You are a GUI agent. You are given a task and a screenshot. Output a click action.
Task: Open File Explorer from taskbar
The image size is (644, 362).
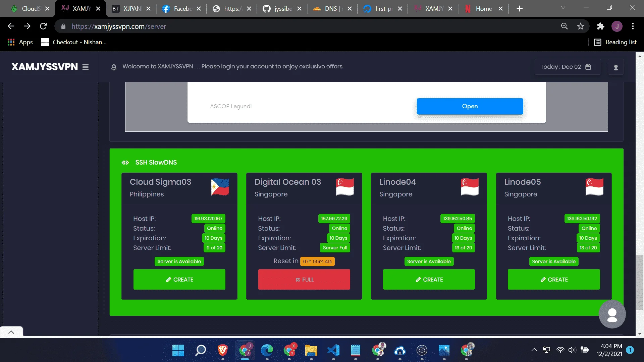[311, 351]
